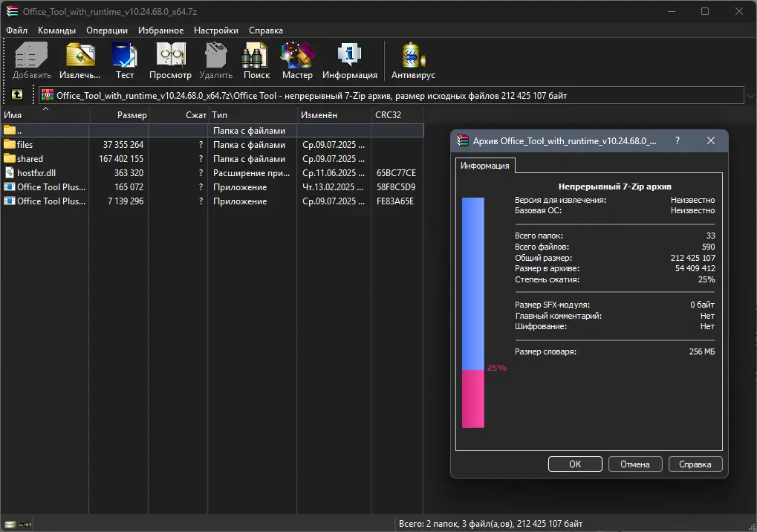Click the Извлечь (Extract) toolbar icon
The width and height of the screenshot is (757, 532).
pos(79,59)
